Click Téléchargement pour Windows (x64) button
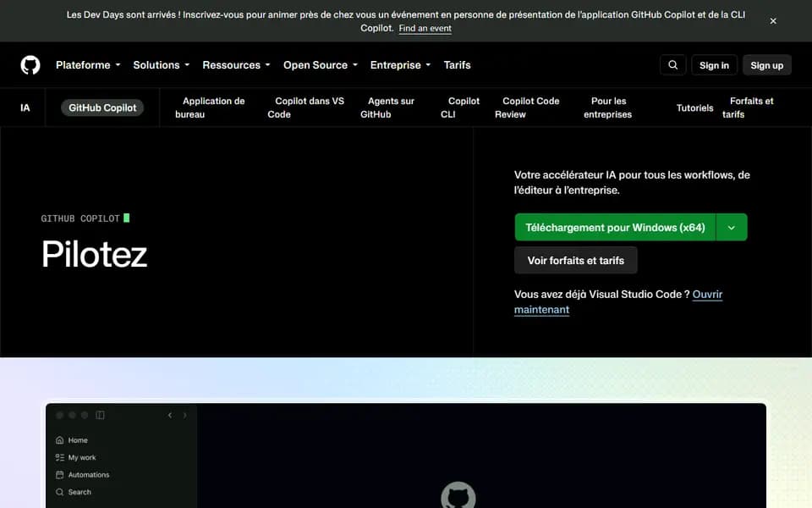The width and height of the screenshot is (812, 508). click(x=615, y=228)
